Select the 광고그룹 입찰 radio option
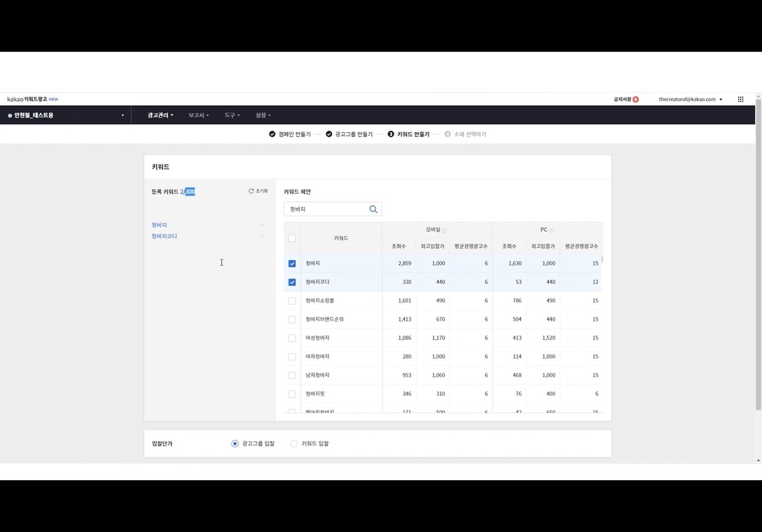Screen dimensions: 762x532 point(235,443)
